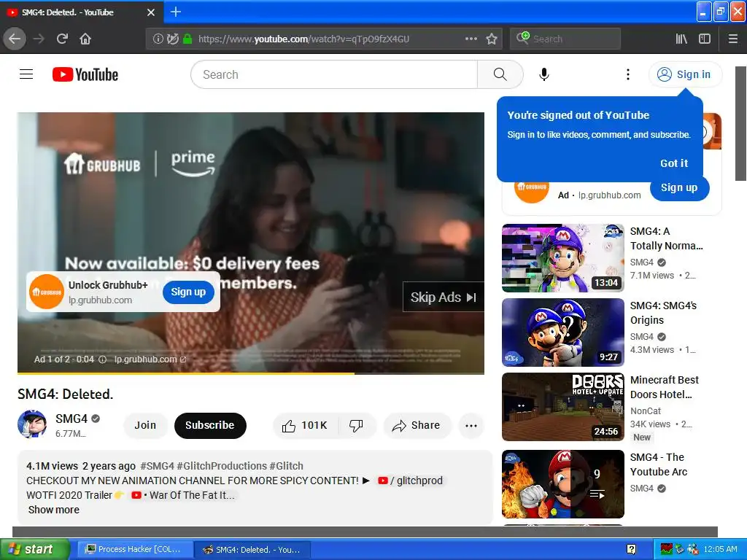Click the green padlock security icon
Screen dimensions: 747x560
[187, 39]
